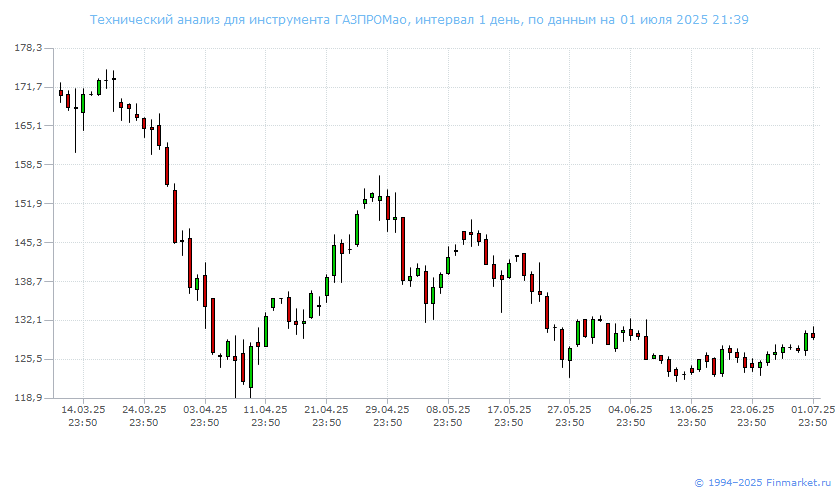The height and width of the screenshot is (490, 840).
Task: Select the 125,5 price axis label
Action: coord(28,359)
